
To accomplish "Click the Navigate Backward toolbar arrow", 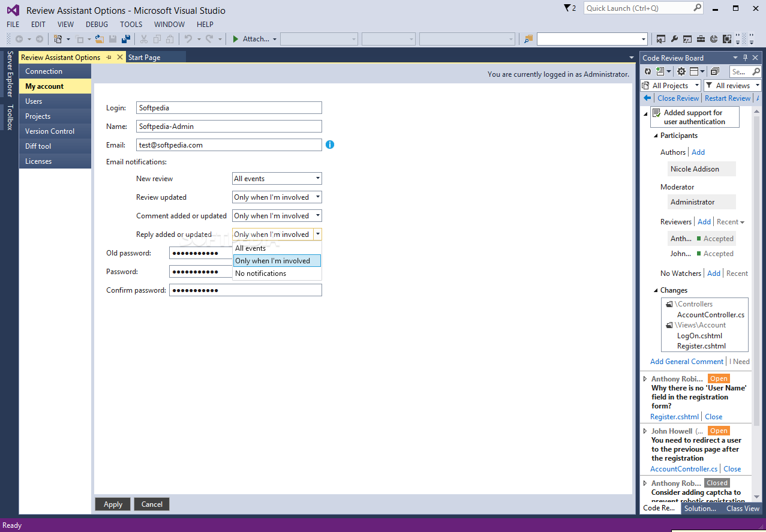I will click(x=19, y=39).
